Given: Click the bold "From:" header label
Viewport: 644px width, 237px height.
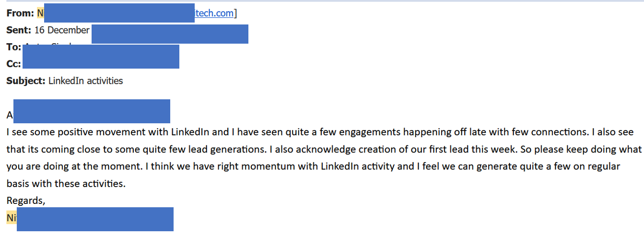Looking at the screenshot, I should click(x=20, y=13).
